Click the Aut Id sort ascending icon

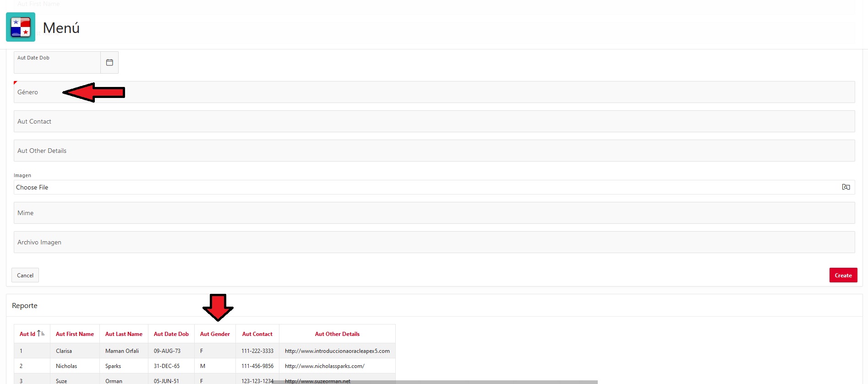(x=41, y=334)
